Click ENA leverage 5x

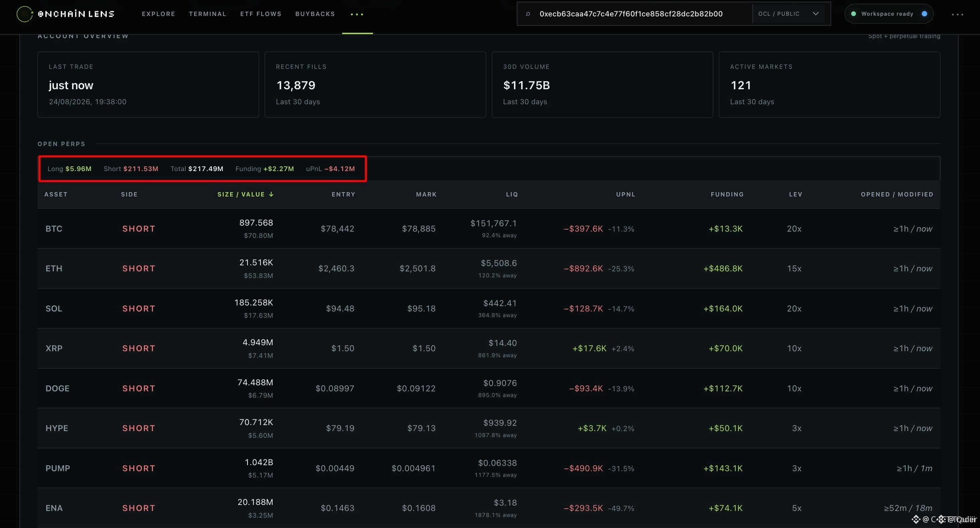pyautogui.click(x=797, y=508)
